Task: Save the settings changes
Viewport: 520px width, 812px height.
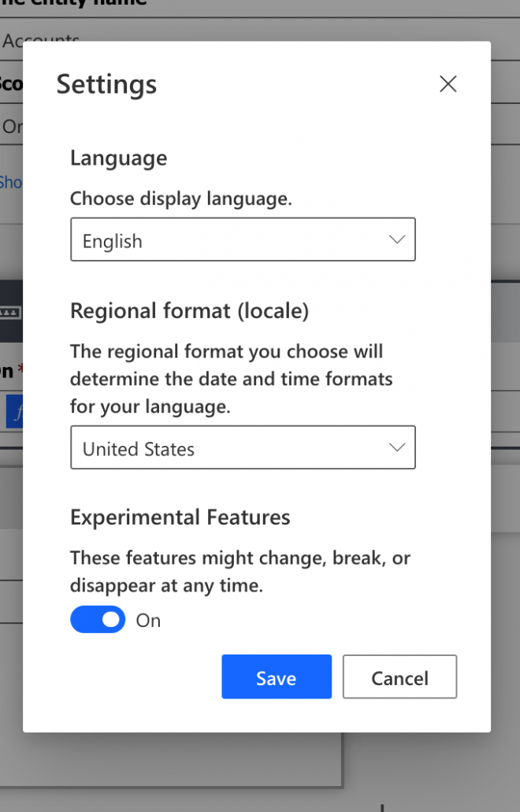Action: point(276,677)
